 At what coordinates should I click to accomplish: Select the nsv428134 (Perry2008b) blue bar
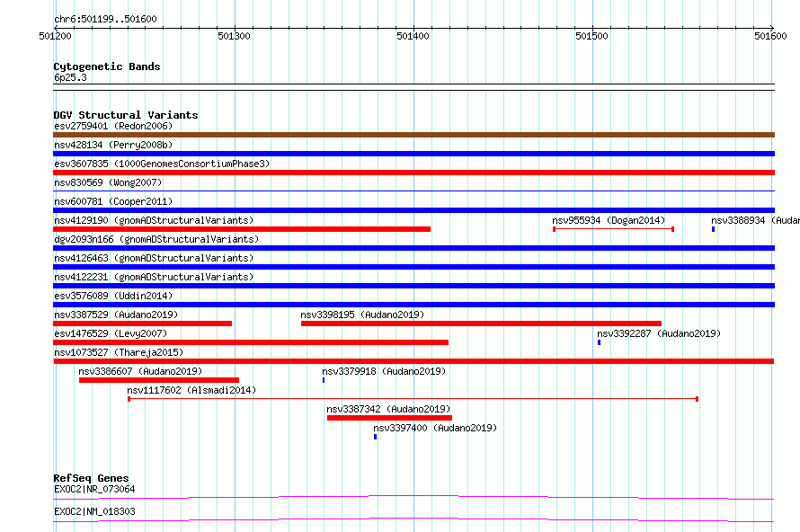(413, 154)
